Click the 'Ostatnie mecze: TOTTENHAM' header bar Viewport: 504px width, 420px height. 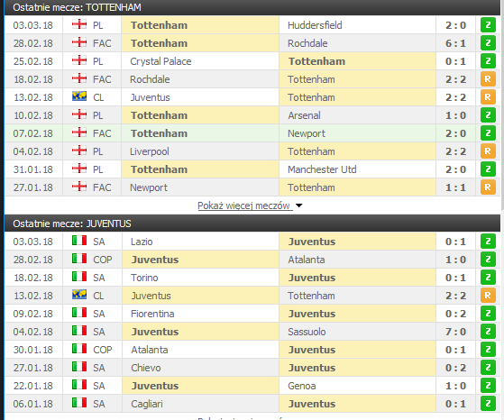click(x=252, y=7)
